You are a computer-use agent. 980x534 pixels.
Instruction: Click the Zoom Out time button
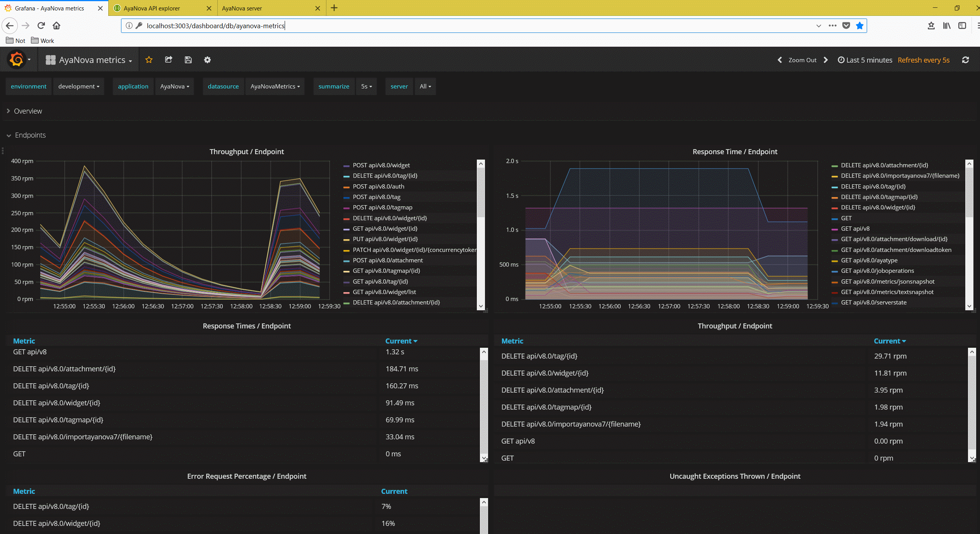(x=802, y=60)
